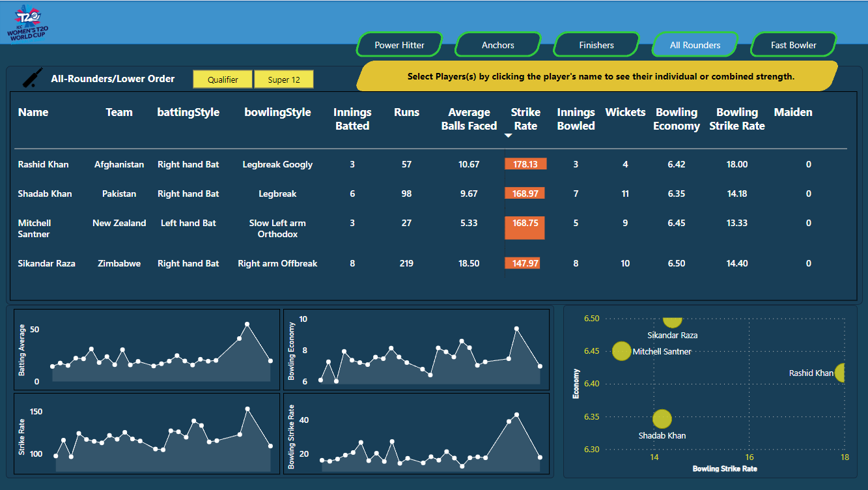Sort by the Team column header
Viewport: 868px width, 490px height.
(x=119, y=112)
